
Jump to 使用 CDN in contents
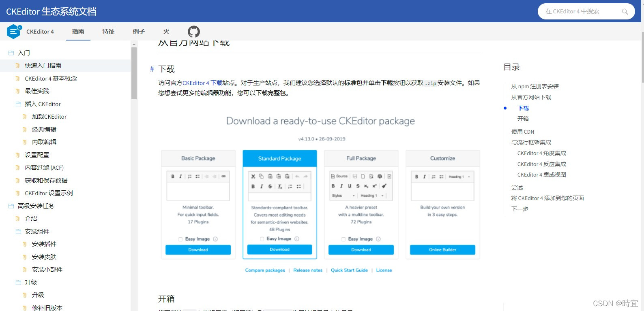pyautogui.click(x=523, y=132)
